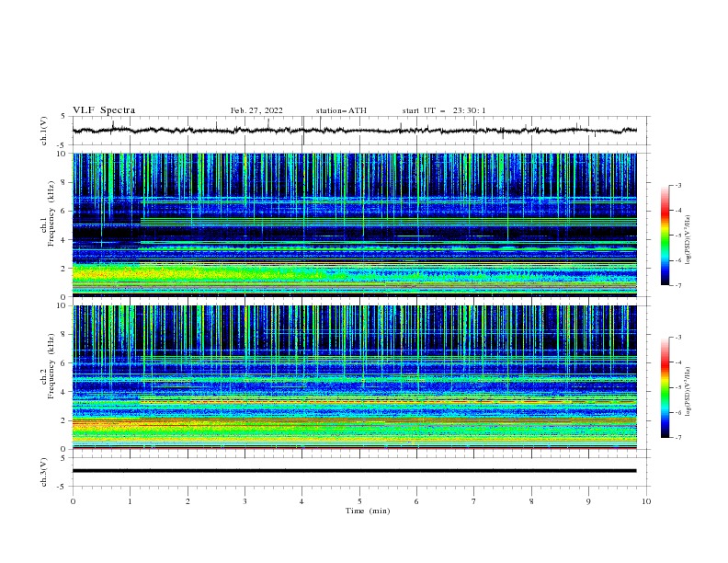Click the date "Feb. 27, 2022"
Image resolution: width=728 pixels, height=563 pixels.
pyautogui.click(x=256, y=110)
